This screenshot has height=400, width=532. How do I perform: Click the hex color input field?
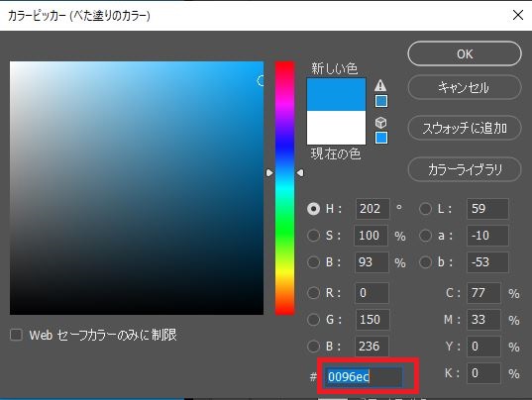tap(364, 376)
